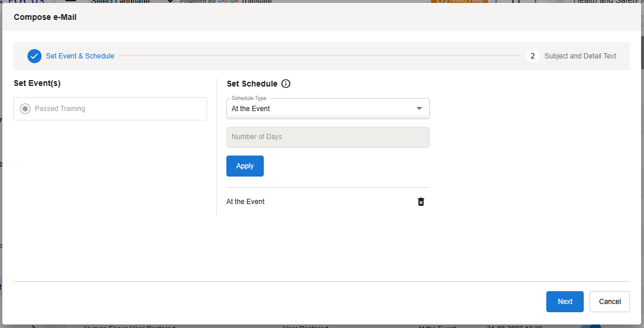644x328 pixels.
Task: Delete the 'At the Event' schedule entry
Action: coord(421,202)
